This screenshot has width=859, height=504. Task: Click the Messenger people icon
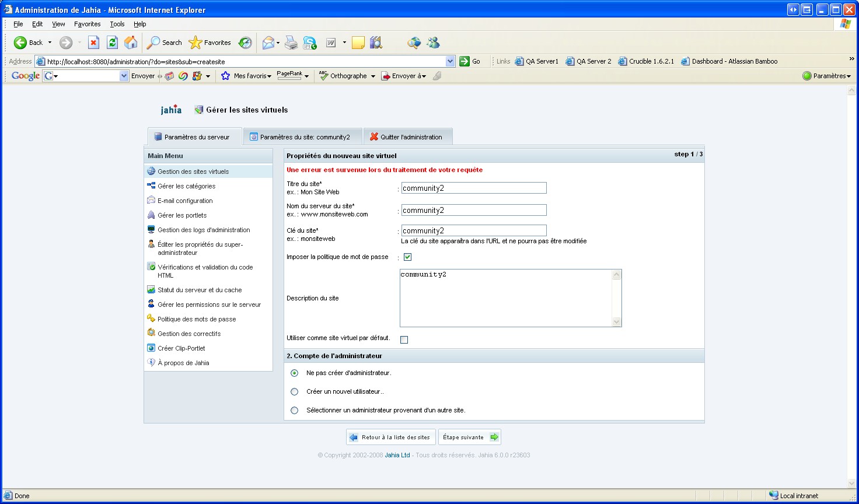[x=433, y=43]
